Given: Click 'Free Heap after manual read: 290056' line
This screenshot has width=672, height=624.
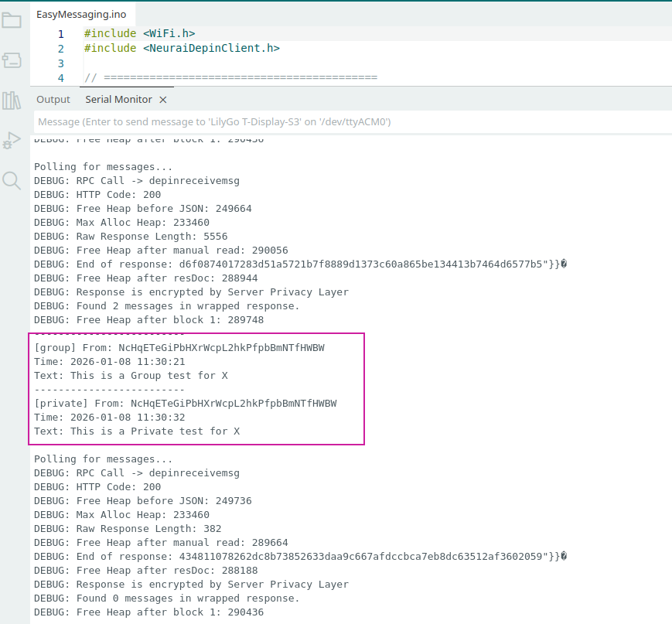Looking at the screenshot, I should (x=161, y=251).
